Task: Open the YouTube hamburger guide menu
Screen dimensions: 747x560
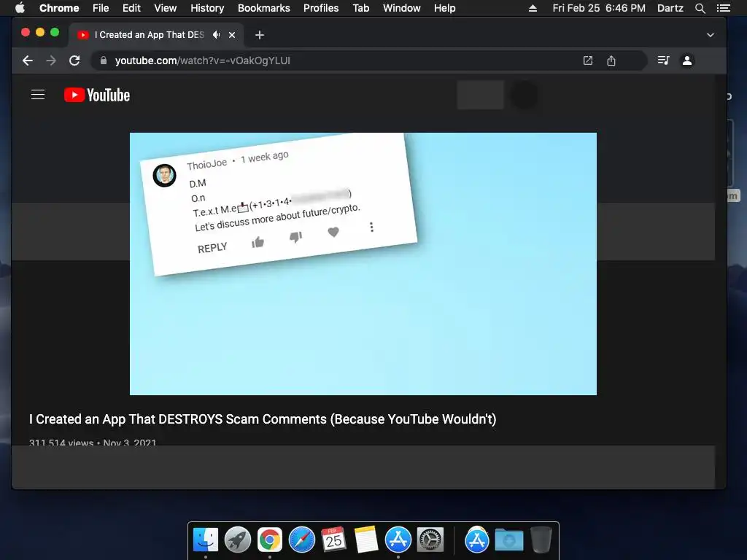Action: [x=38, y=95]
